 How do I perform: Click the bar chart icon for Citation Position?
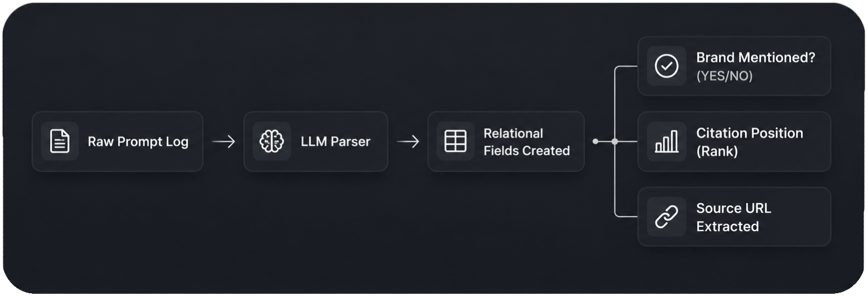666,141
